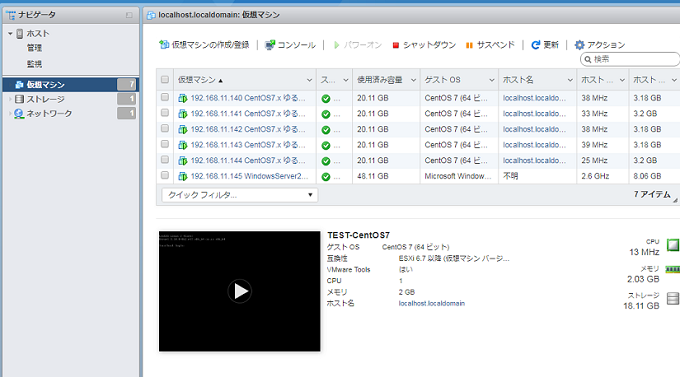Toggle the select-all checkbox in table header
Viewport: 680px width, 377px height.
[165, 79]
